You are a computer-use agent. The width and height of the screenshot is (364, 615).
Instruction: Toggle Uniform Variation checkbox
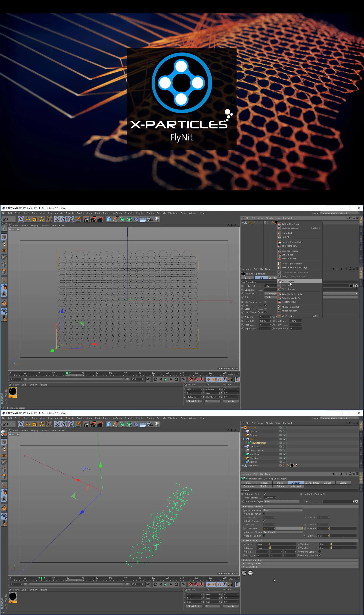click(320, 556)
